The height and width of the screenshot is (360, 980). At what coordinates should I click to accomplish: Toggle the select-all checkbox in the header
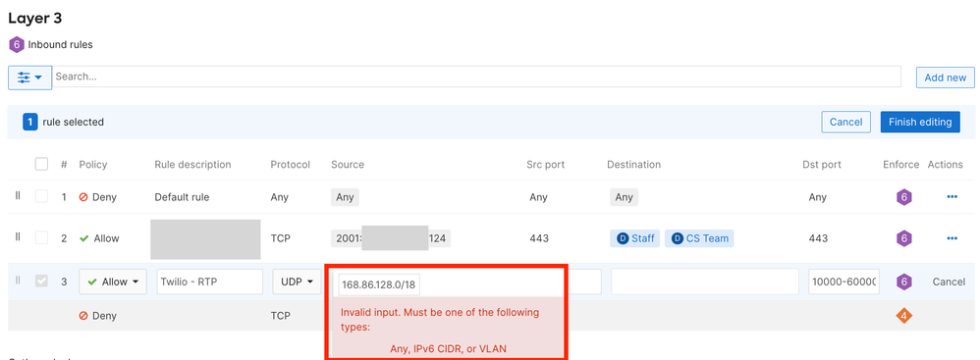pyautogui.click(x=41, y=164)
